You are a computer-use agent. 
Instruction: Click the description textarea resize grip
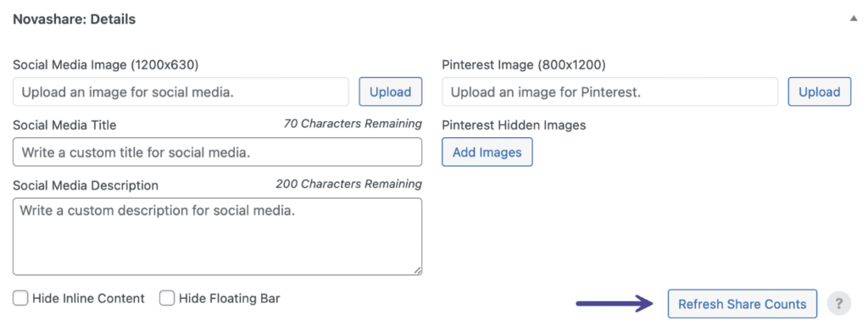[417, 270]
